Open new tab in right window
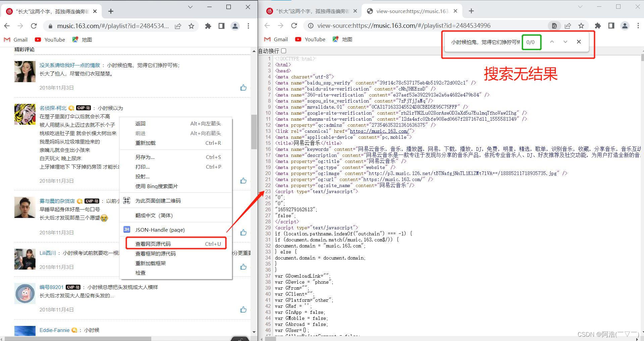The width and height of the screenshot is (644, 341). click(x=471, y=11)
